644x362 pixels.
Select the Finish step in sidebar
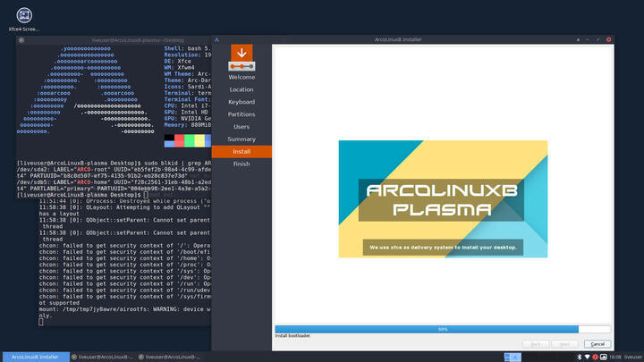point(241,164)
